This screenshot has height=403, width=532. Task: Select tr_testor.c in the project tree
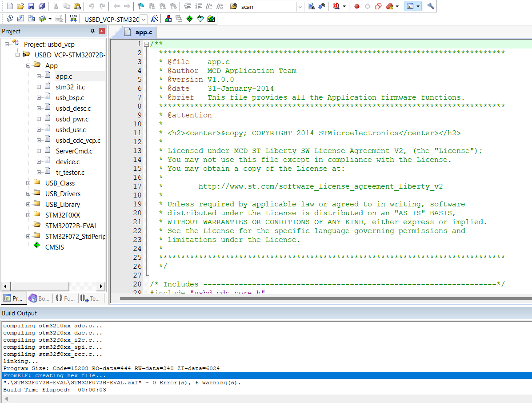pyautogui.click(x=70, y=173)
